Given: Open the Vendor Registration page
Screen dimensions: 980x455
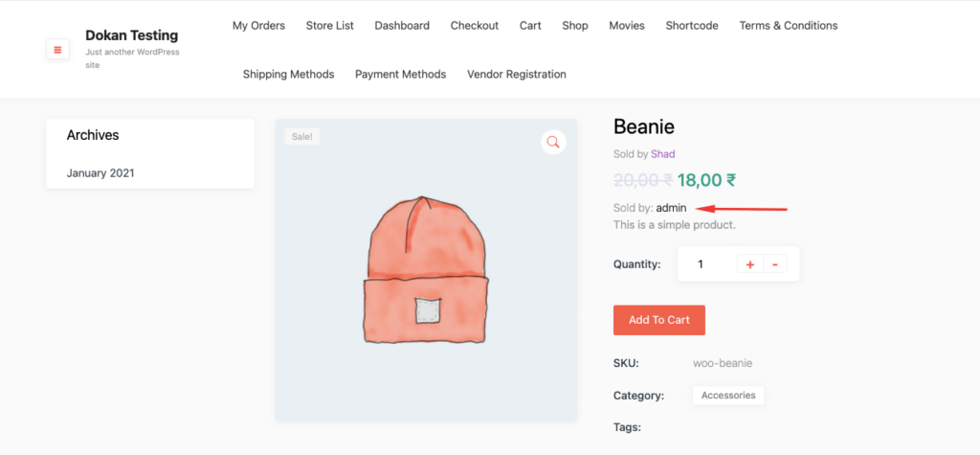Looking at the screenshot, I should click(x=517, y=74).
